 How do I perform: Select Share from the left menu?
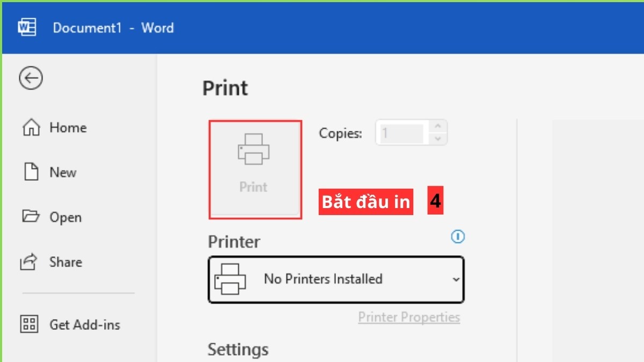coord(65,262)
